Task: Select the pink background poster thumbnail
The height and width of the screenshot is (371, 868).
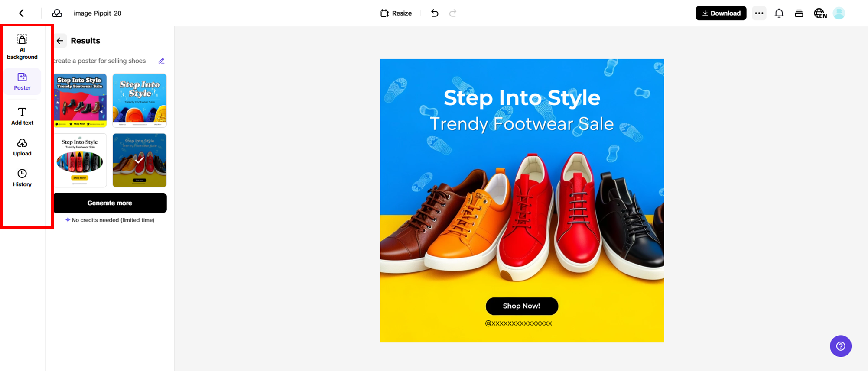Action: tap(80, 100)
